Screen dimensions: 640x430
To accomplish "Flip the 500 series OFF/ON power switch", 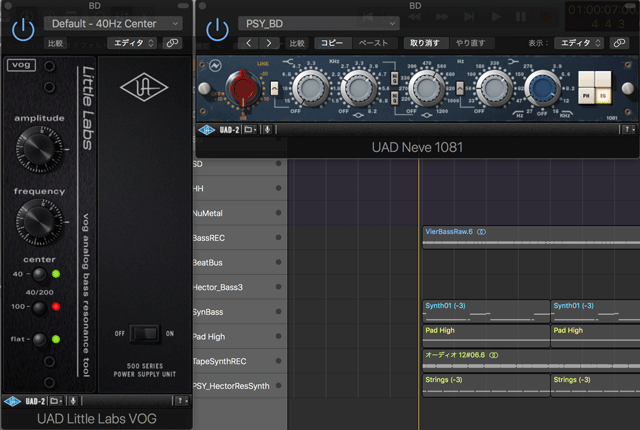I will click(145, 334).
